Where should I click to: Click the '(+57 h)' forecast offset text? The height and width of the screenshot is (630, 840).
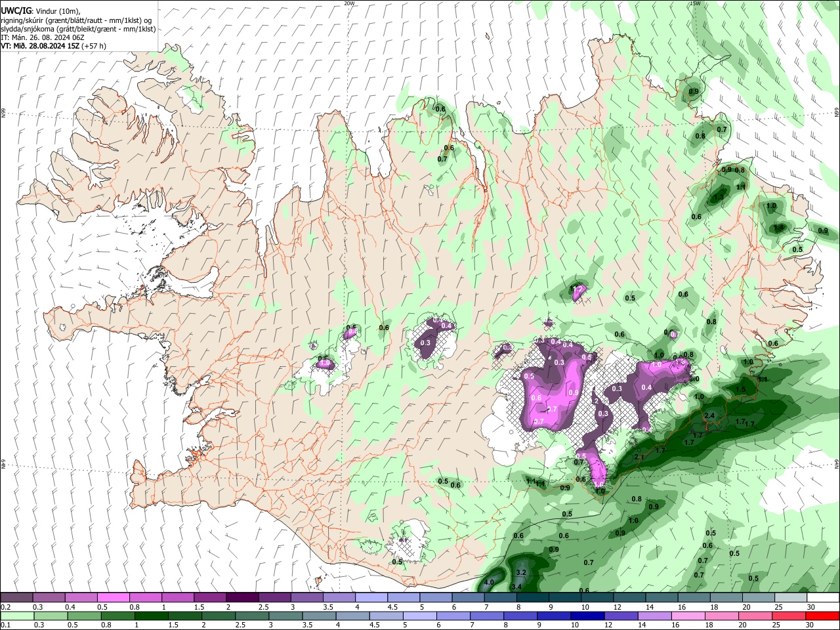pyautogui.click(x=94, y=46)
